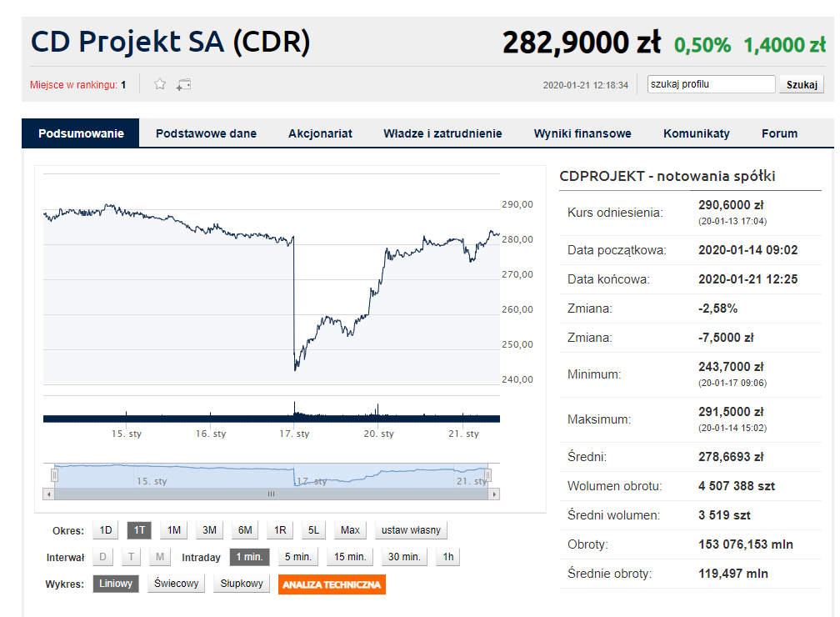
Task: Select Max period
Action: (x=350, y=530)
